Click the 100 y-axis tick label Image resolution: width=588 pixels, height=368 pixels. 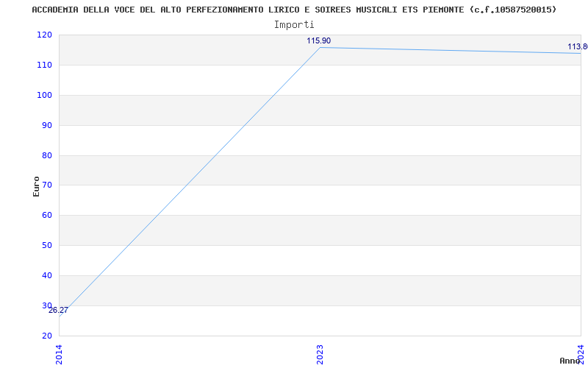click(x=44, y=95)
